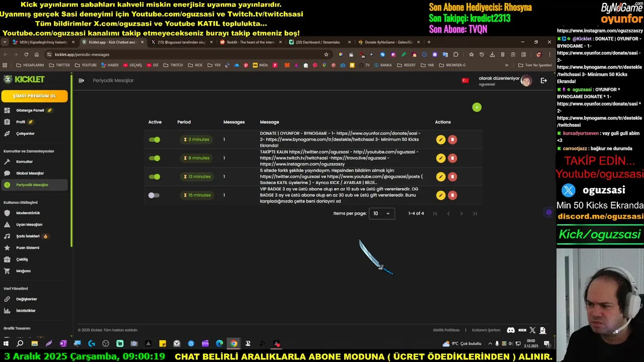Click taskbar clock showing 09:00
Image resolution: width=644 pixels, height=362 pixels.
[531, 343]
